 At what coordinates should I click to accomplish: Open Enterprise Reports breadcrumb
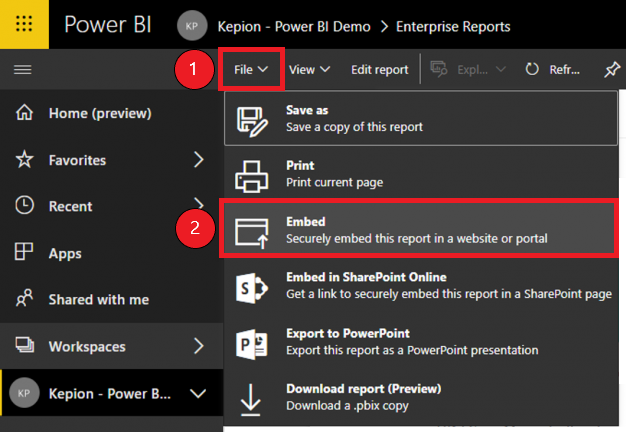click(x=453, y=27)
